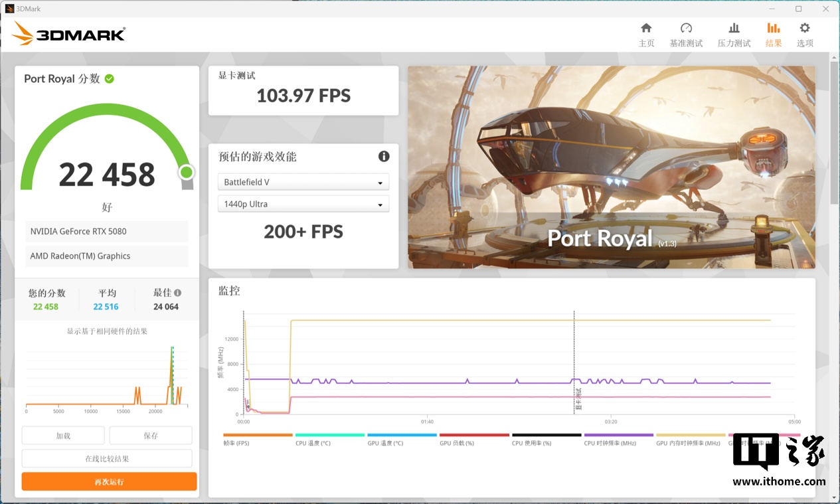Screen dimensions: 840x504
Task: Toggle the 帧率 (FPS) legend series
Action: click(258, 440)
